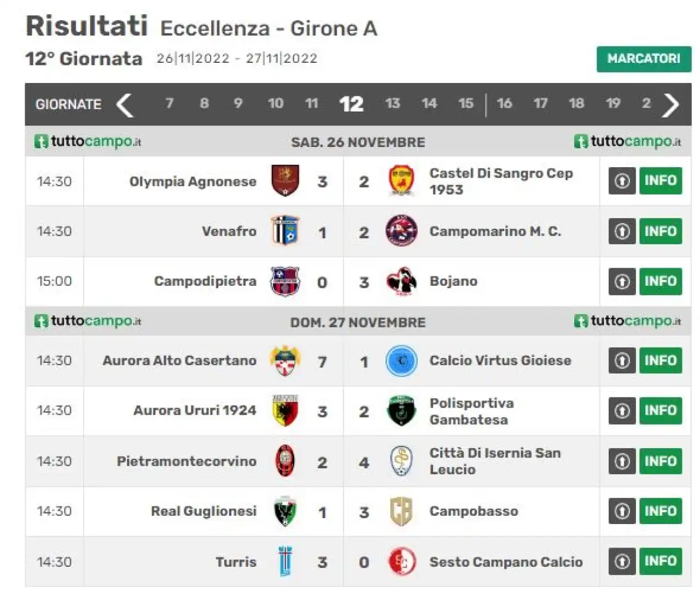Show previous giornate with the left chevron
Screen dimensions: 700x594
(x=125, y=105)
